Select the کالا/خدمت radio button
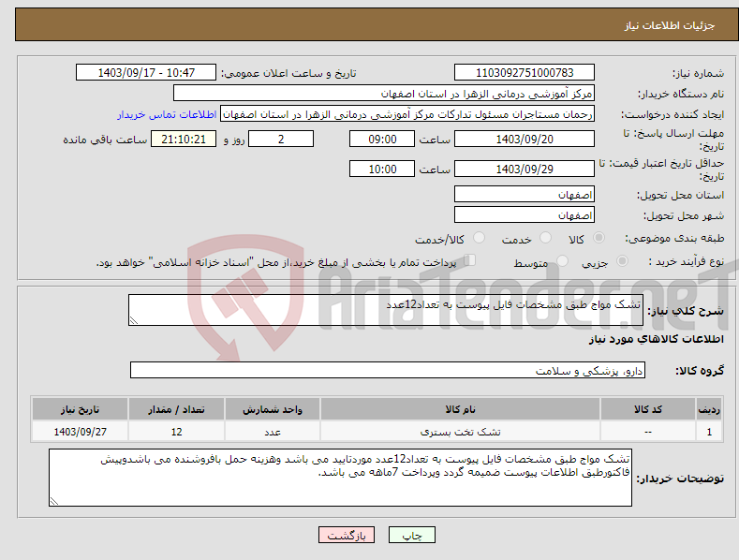Viewport: 739px width, 560px height. tap(479, 238)
